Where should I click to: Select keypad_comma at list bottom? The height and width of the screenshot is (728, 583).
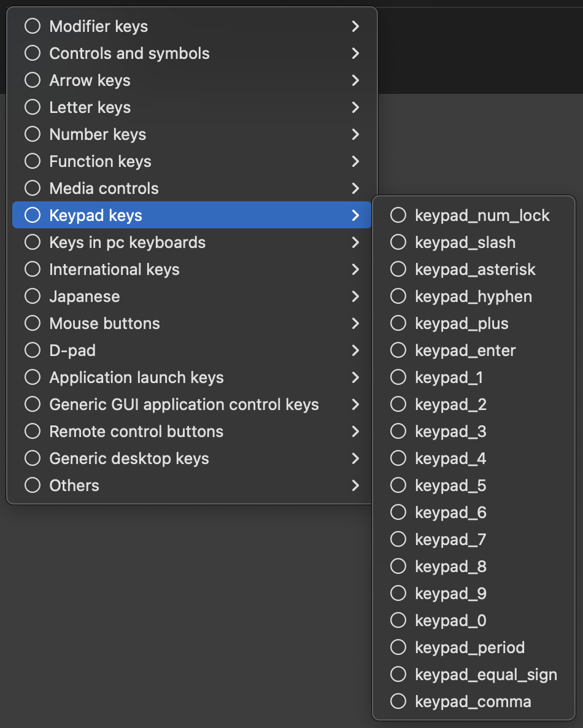click(473, 701)
